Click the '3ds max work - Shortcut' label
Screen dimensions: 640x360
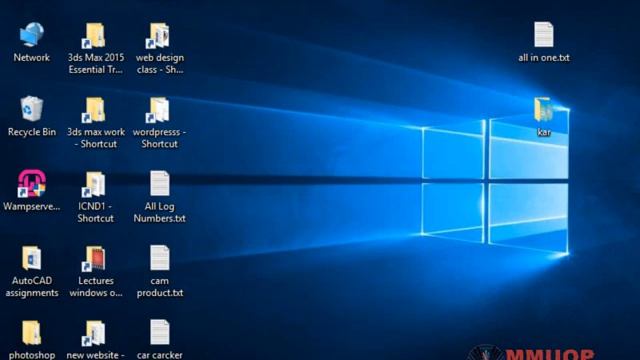96,138
